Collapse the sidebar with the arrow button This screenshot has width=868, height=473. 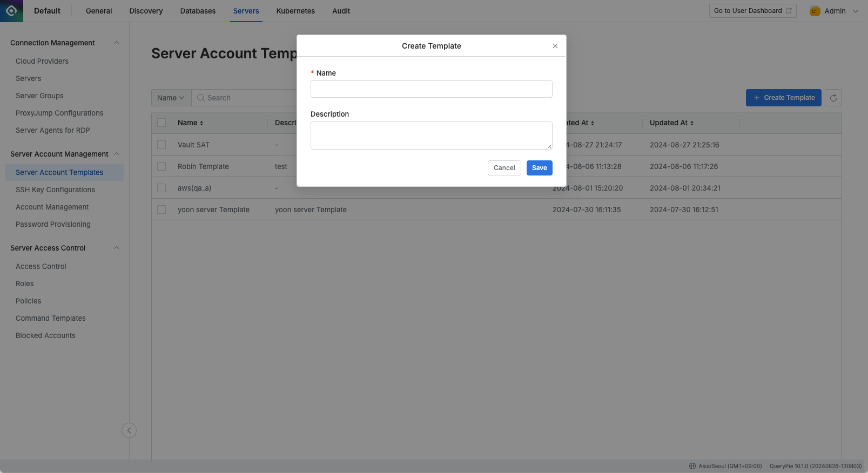click(x=129, y=430)
